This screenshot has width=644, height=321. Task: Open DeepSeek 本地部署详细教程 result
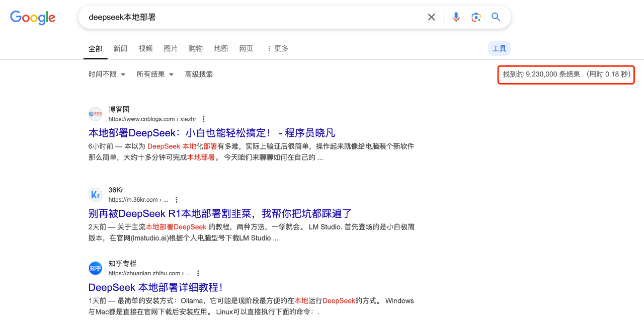155,287
